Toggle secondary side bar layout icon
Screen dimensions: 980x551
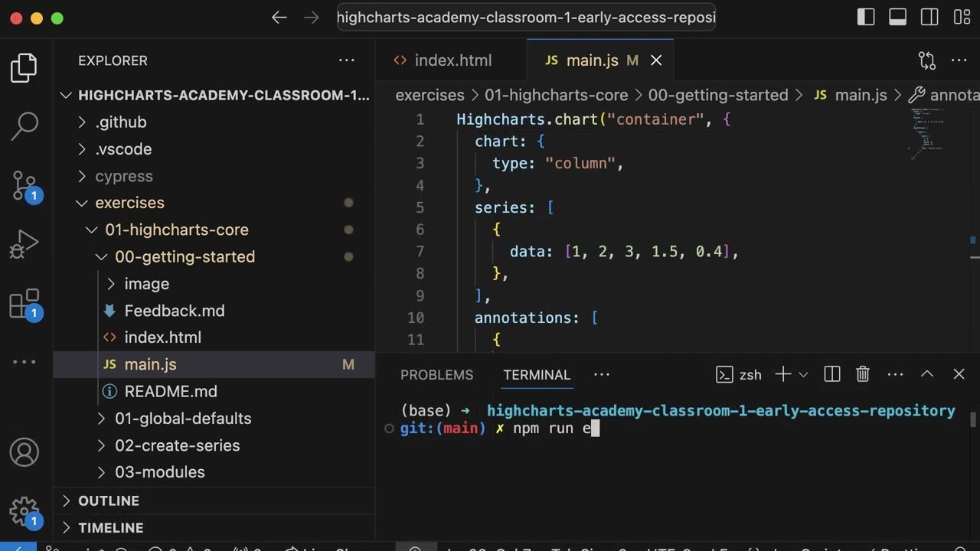pyautogui.click(x=929, y=18)
